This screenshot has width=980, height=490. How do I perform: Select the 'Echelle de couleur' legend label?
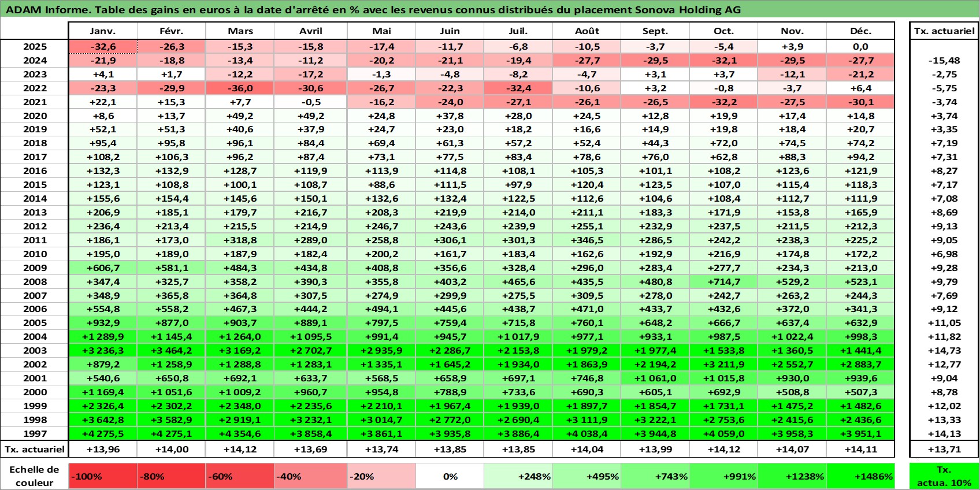point(35,476)
